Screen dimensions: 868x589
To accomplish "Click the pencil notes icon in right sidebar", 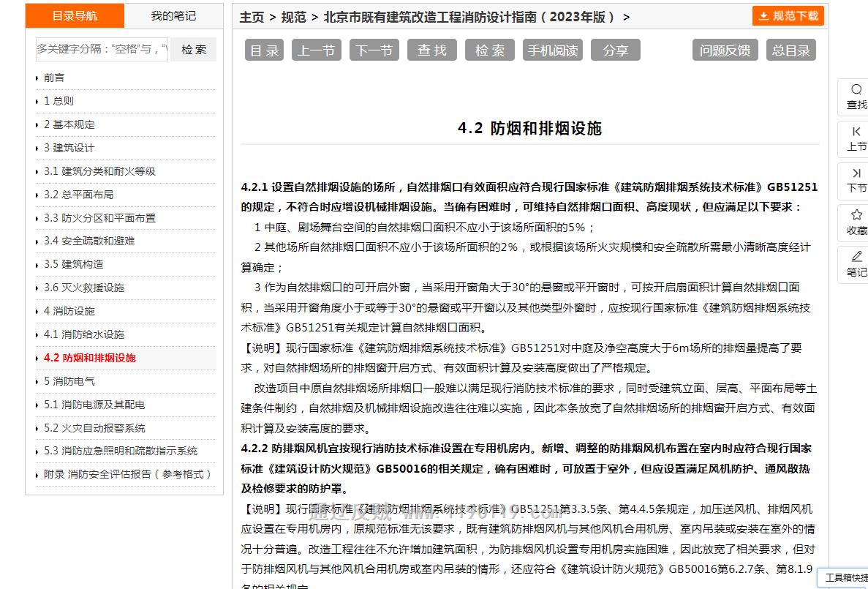I will [x=856, y=256].
